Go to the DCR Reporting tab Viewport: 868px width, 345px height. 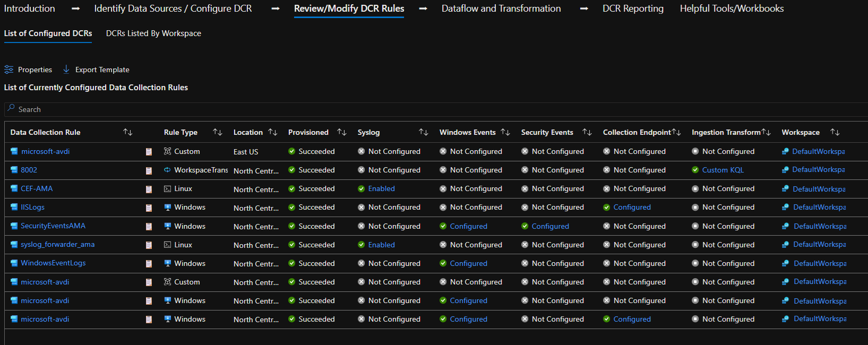633,8
